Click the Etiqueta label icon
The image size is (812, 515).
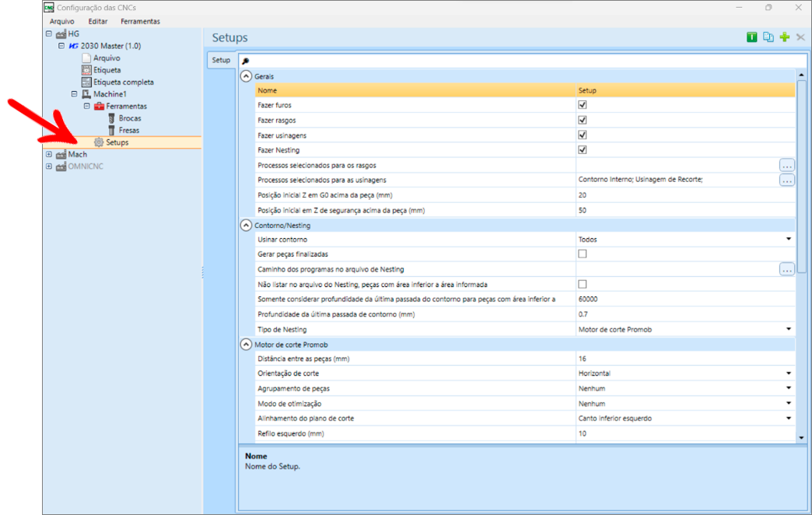pyautogui.click(x=86, y=70)
